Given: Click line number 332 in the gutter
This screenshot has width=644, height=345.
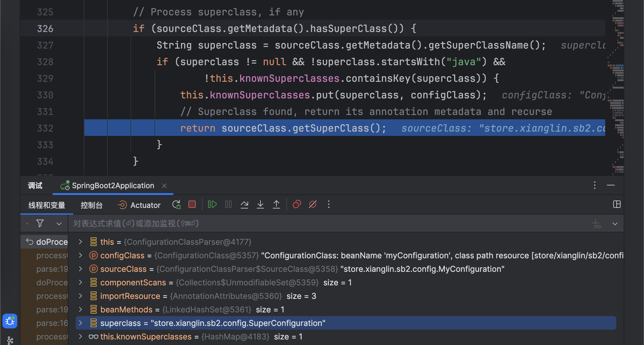Looking at the screenshot, I should coord(45,128).
